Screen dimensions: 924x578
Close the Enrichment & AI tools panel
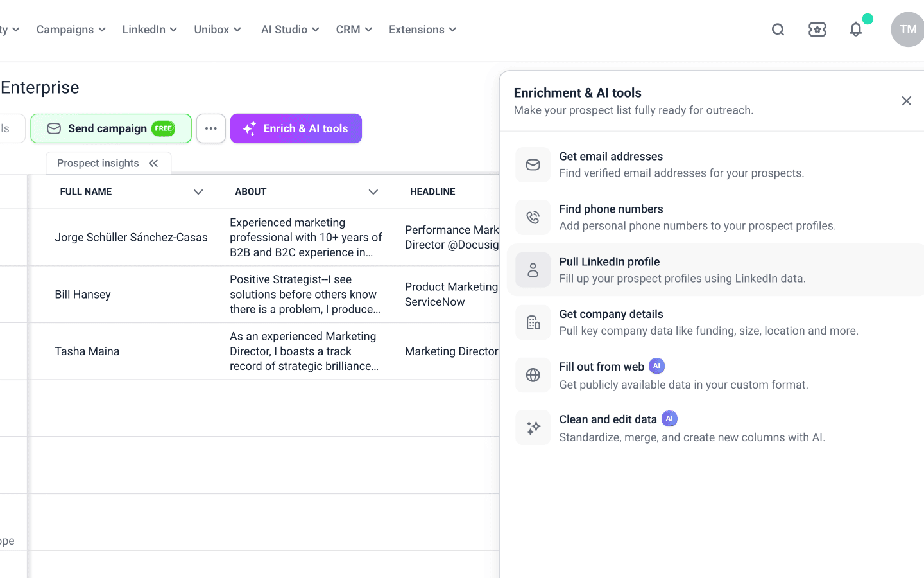click(907, 101)
